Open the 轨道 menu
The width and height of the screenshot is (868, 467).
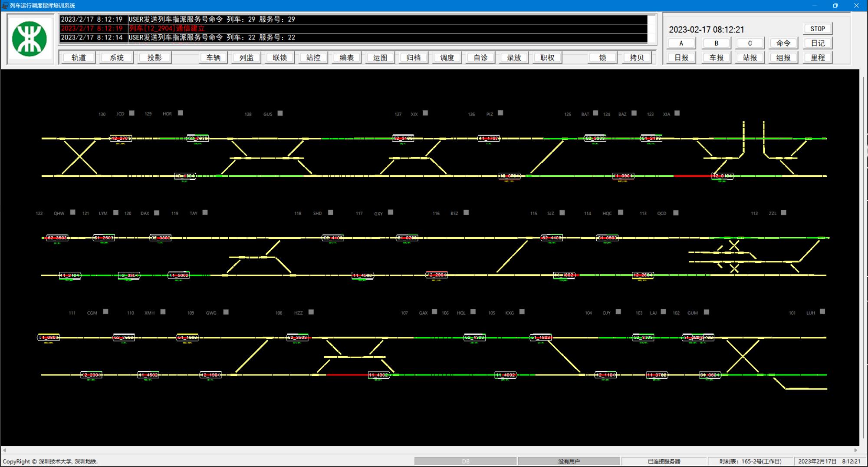click(x=79, y=58)
